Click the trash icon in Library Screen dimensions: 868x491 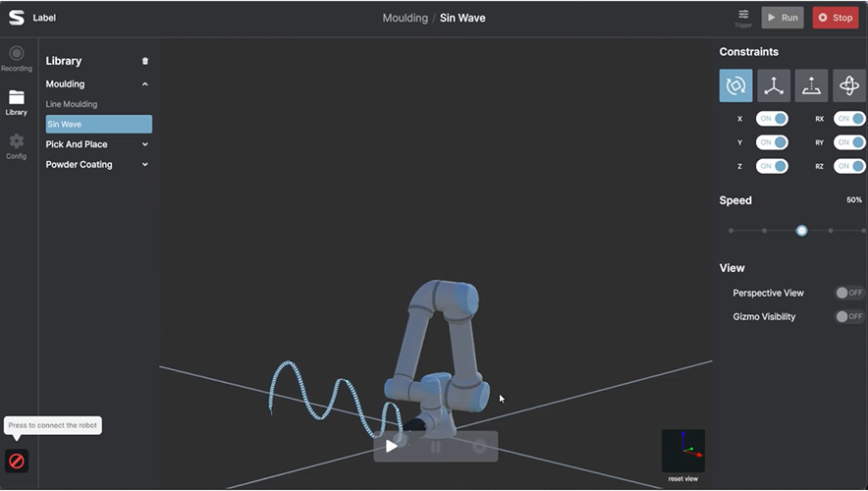145,61
